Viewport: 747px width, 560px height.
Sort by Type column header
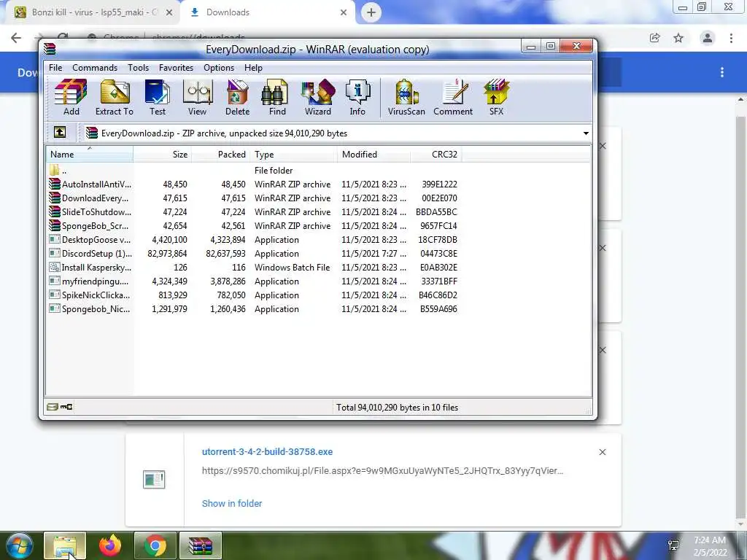(293, 155)
